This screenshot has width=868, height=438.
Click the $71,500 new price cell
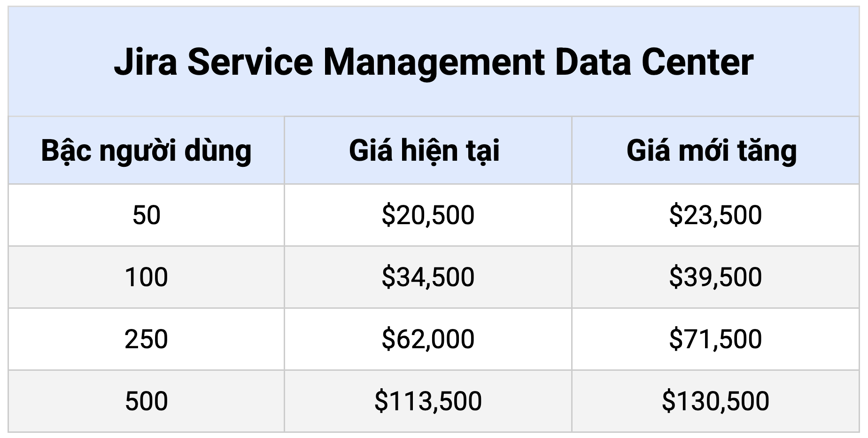click(715, 339)
